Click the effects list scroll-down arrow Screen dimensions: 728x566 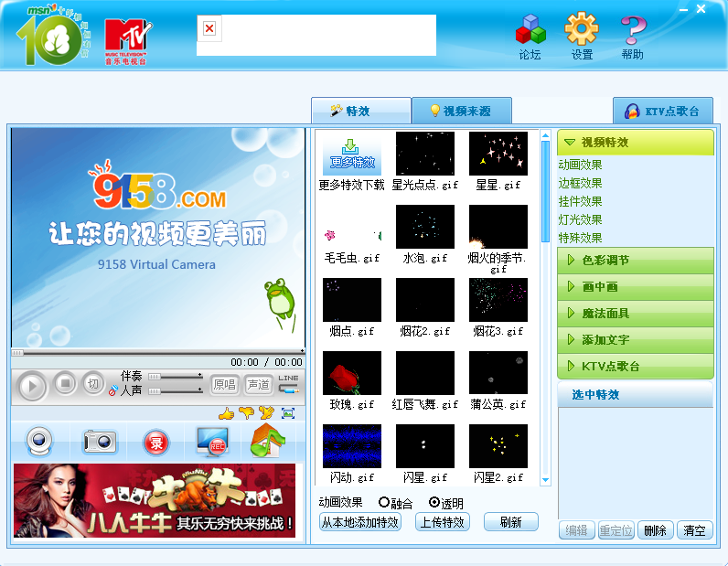(x=545, y=480)
